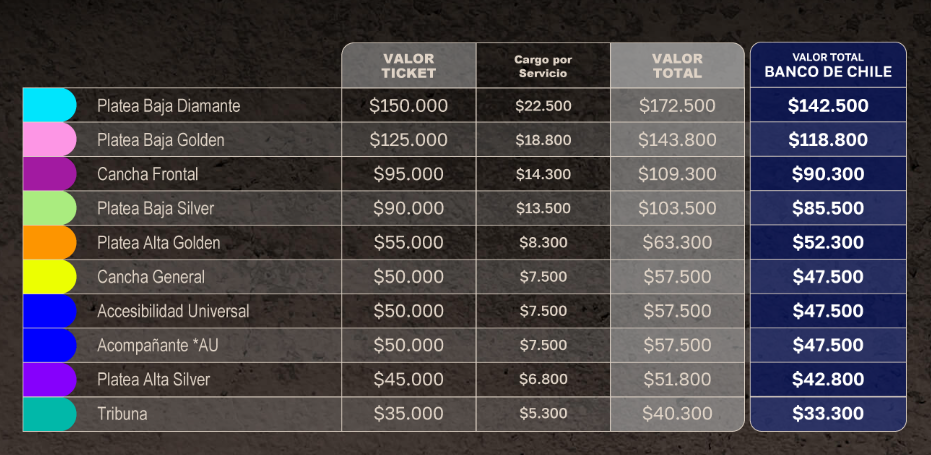Click the Valor Total Banco de Chile header
The height and width of the screenshot is (455, 931).
pyautogui.click(x=827, y=65)
